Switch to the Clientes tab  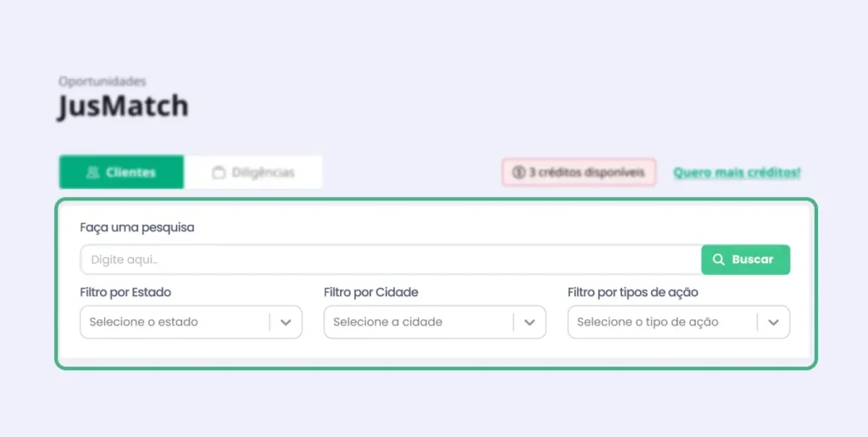pyautogui.click(x=121, y=172)
